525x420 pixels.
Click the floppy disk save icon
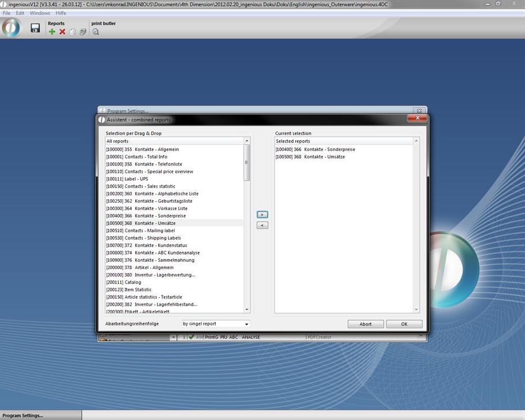35,28
